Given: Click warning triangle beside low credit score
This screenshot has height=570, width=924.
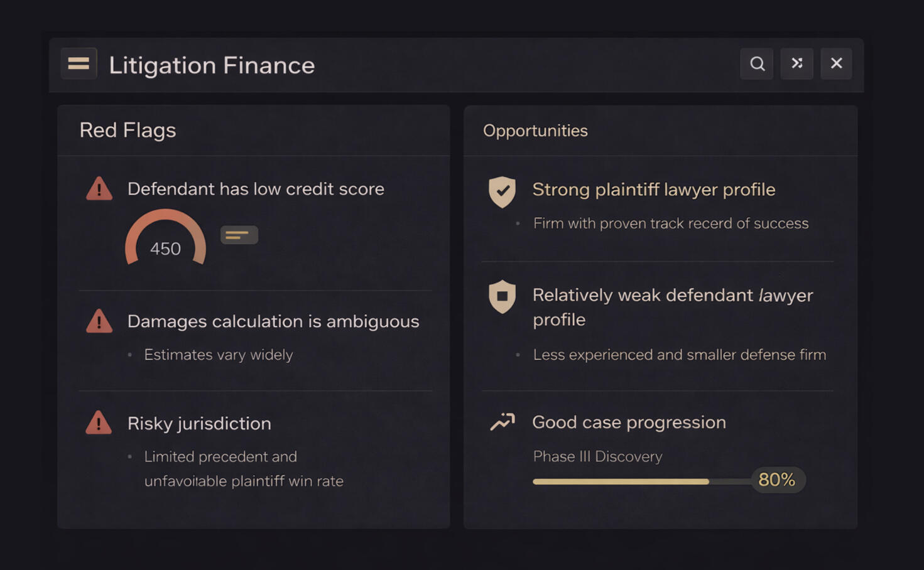Looking at the screenshot, I should 99,188.
